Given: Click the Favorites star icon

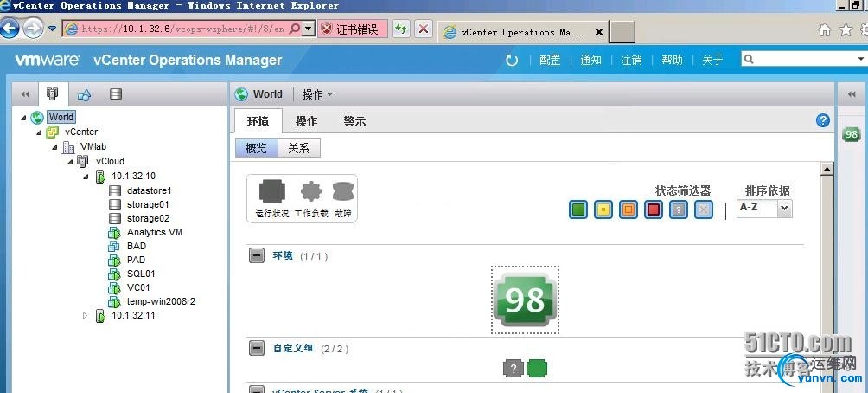Looking at the screenshot, I should click(846, 30).
